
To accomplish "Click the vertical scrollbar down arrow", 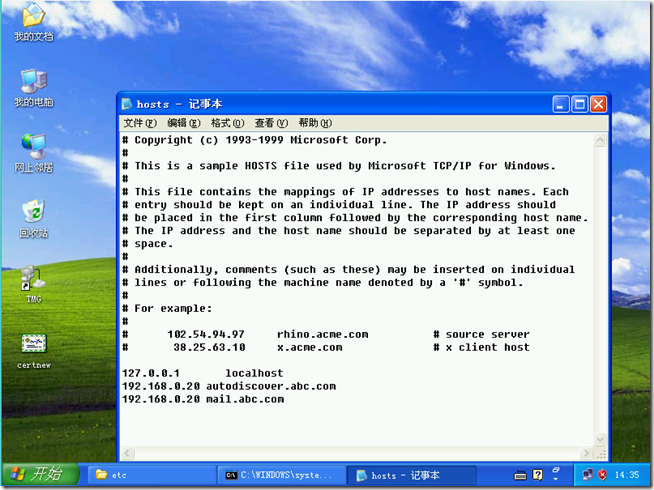I will [600, 440].
